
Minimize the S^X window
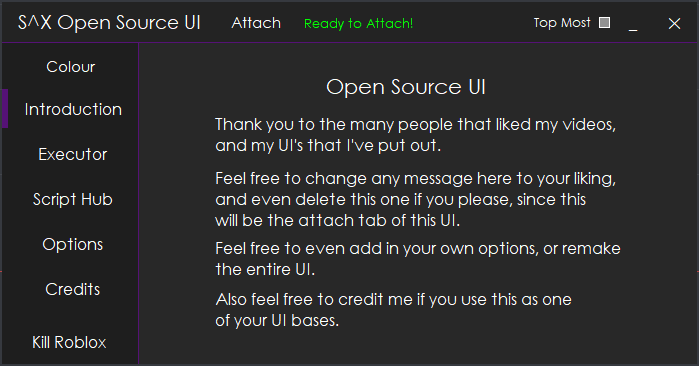[x=633, y=24]
